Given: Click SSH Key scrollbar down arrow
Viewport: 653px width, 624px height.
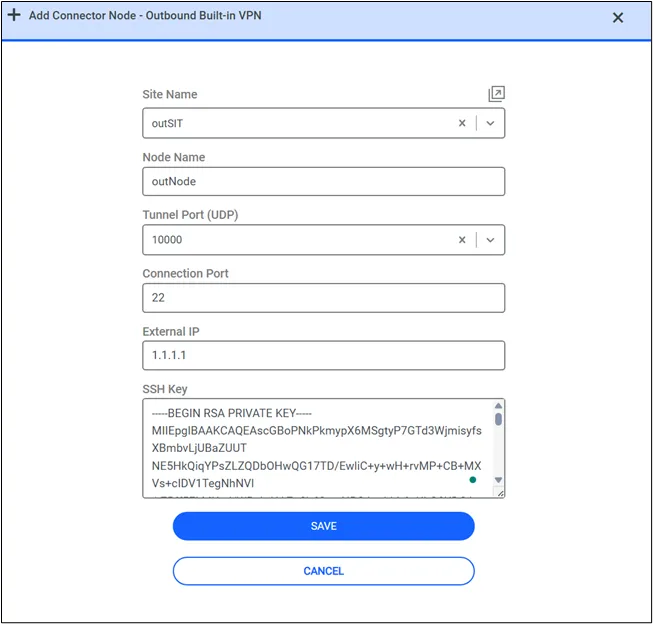Looking at the screenshot, I should [498, 480].
